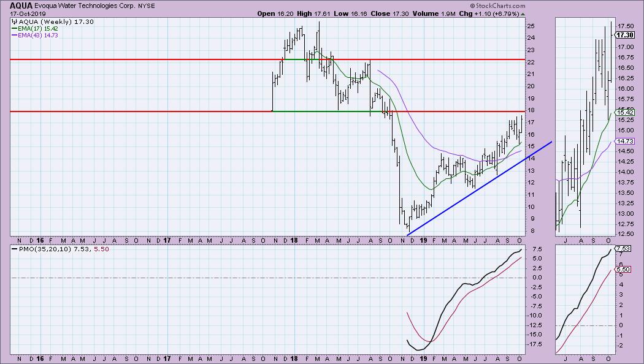Click the boxed 15.42 EMA value label
The height and width of the screenshot is (364, 644).
coord(626,112)
